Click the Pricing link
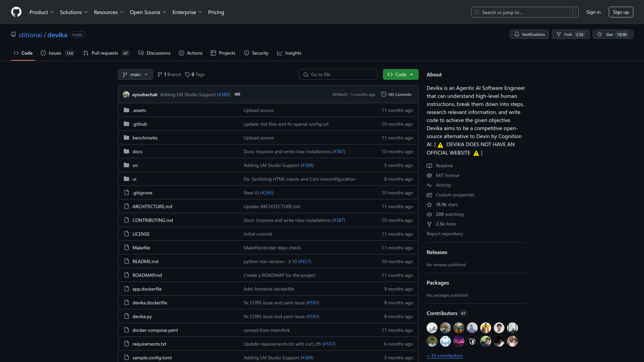 216,12
